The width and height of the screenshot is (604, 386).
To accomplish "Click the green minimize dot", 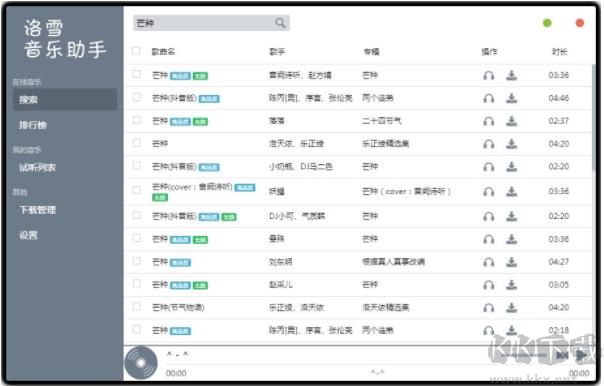I will pos(547,23).
